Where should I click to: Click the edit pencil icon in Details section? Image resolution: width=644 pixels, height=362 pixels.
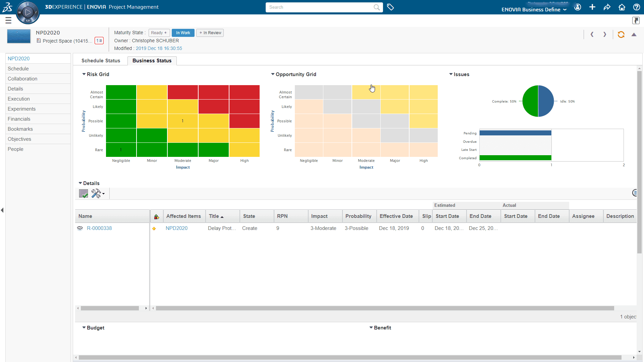[x=83, y=193]
